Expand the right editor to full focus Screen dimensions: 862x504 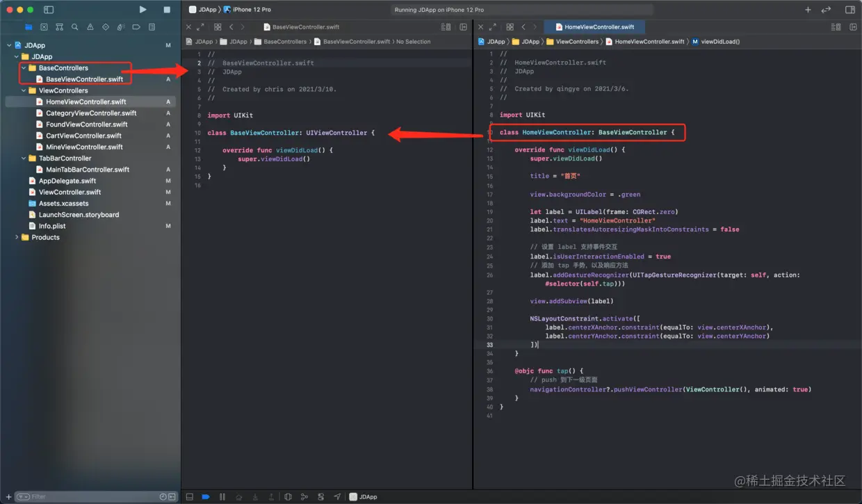pos(493,27)
